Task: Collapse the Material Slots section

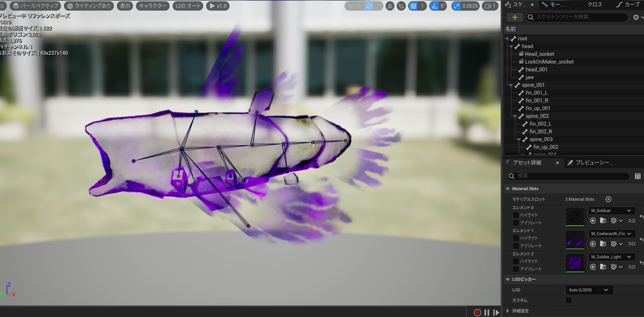Action: click(508, 189)
